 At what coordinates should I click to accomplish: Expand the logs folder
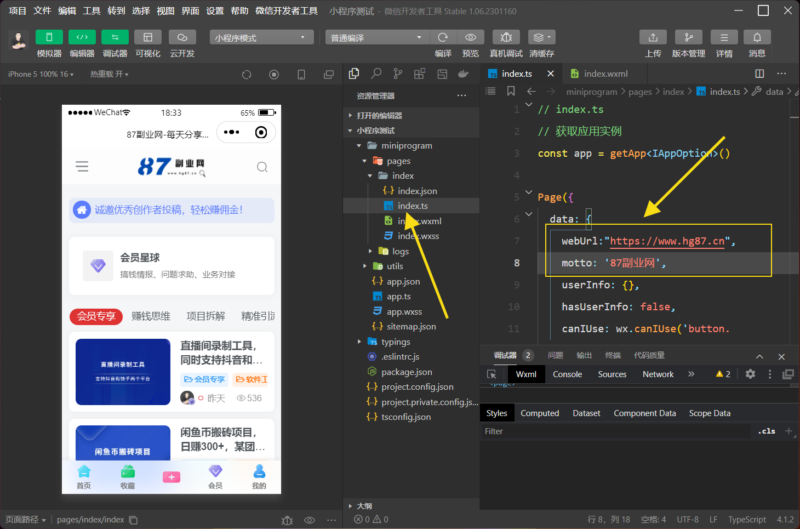370,251
